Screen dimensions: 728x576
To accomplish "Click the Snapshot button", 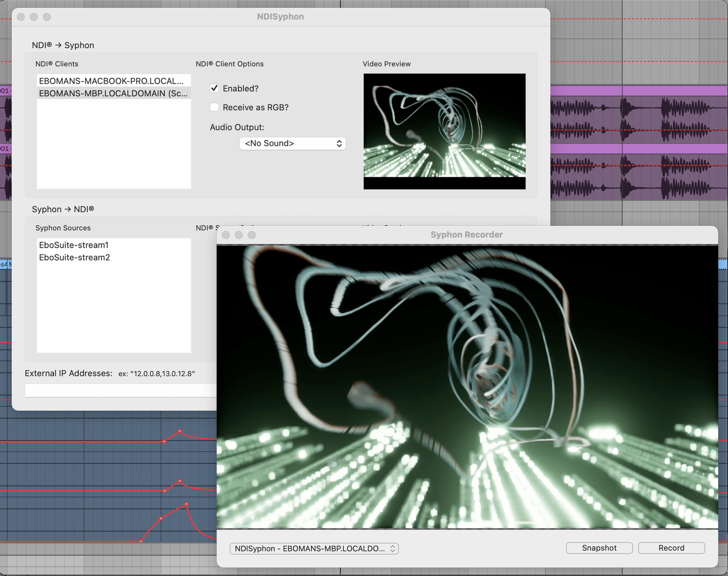I will pyautogui.click(x=599, y=548).
